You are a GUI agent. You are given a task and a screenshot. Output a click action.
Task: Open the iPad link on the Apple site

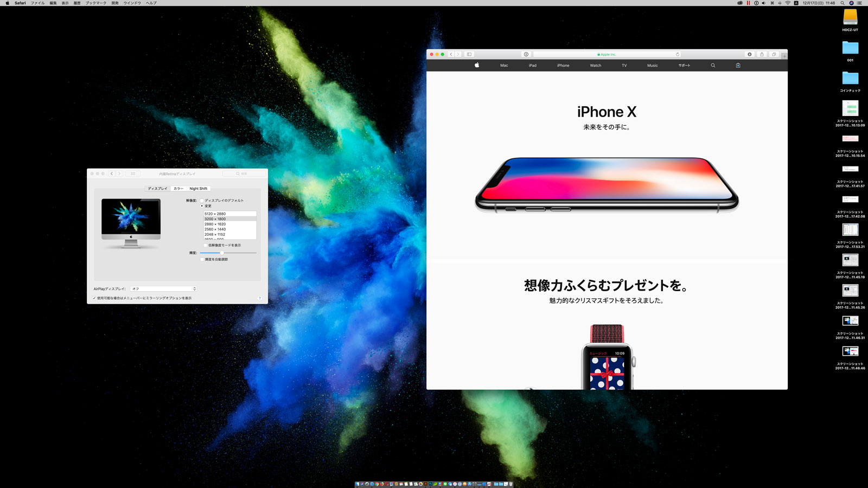tap(533, 65)
